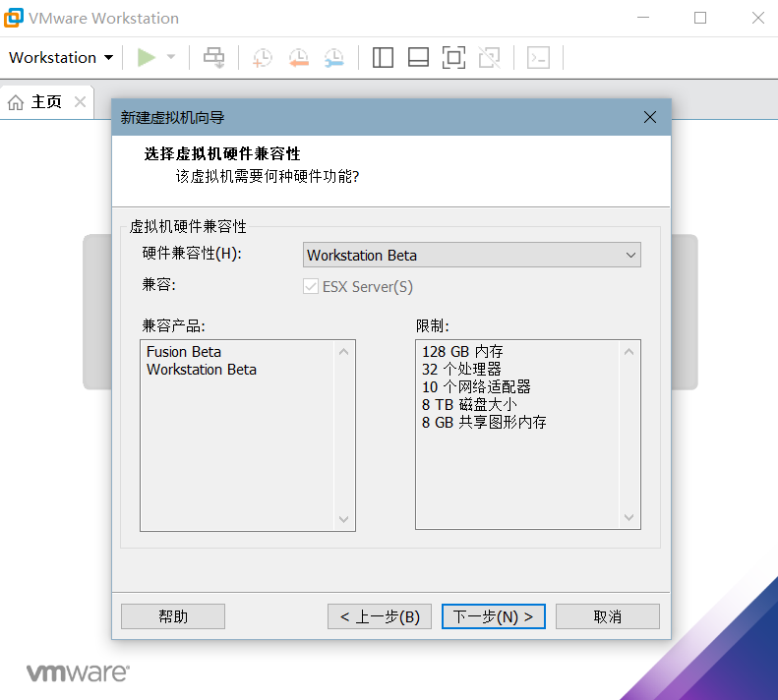Open the snapshot manager wrench icon
Image resolution: width=778 pixels, height=700 pixels.
334,58
